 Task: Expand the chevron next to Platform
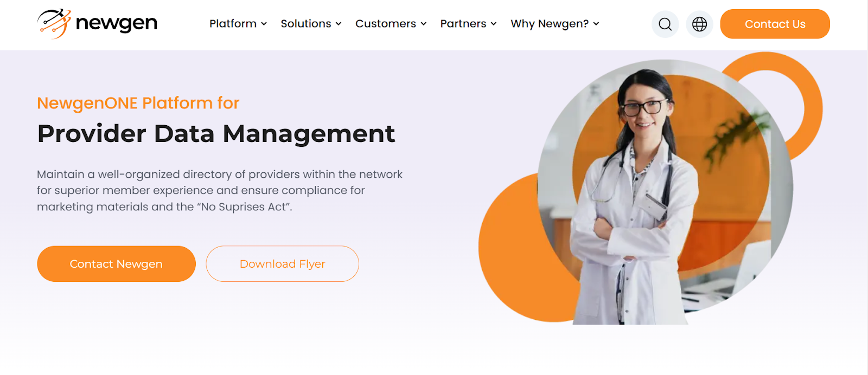[x=264, y=24]
